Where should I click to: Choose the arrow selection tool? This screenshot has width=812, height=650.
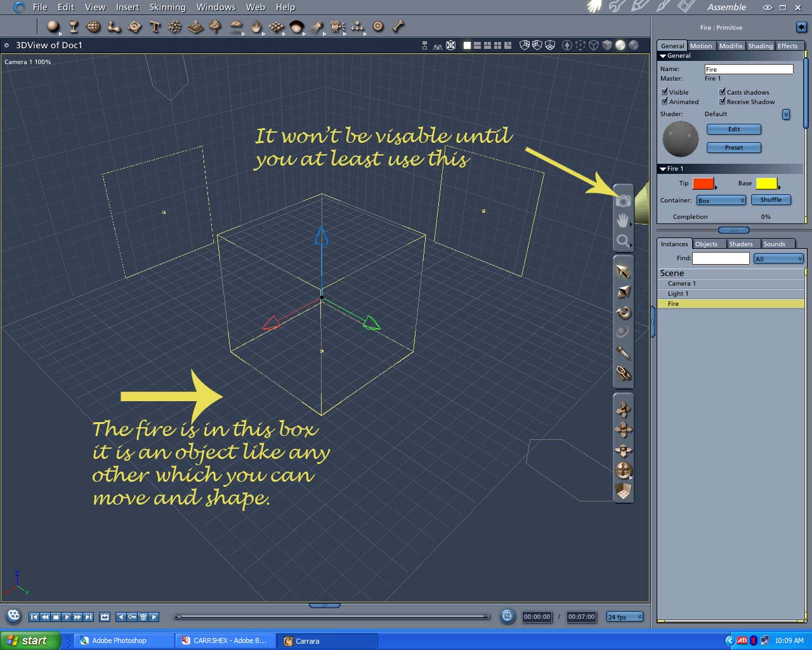(x=624, y=271)
